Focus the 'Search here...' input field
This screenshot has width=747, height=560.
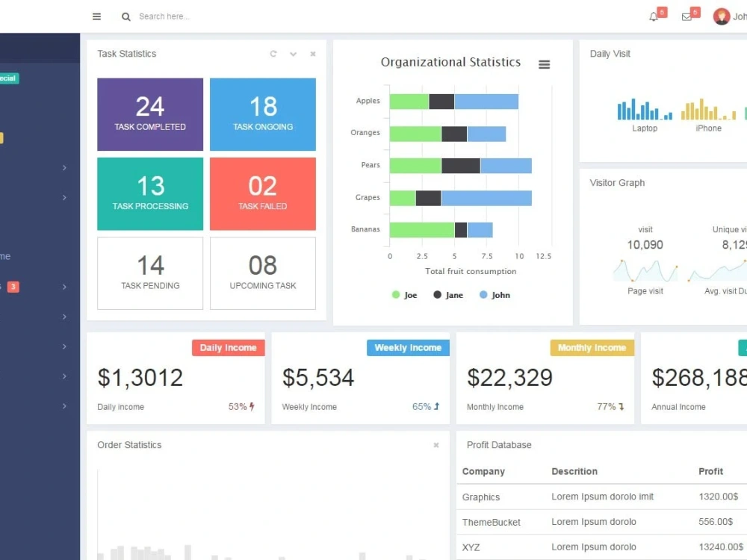[164, 16]
